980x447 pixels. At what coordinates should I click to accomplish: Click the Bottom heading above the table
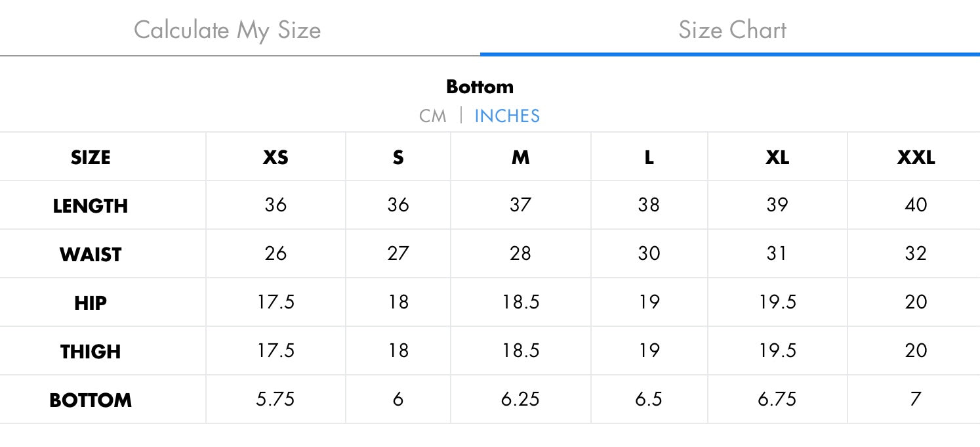click(480, 87)
